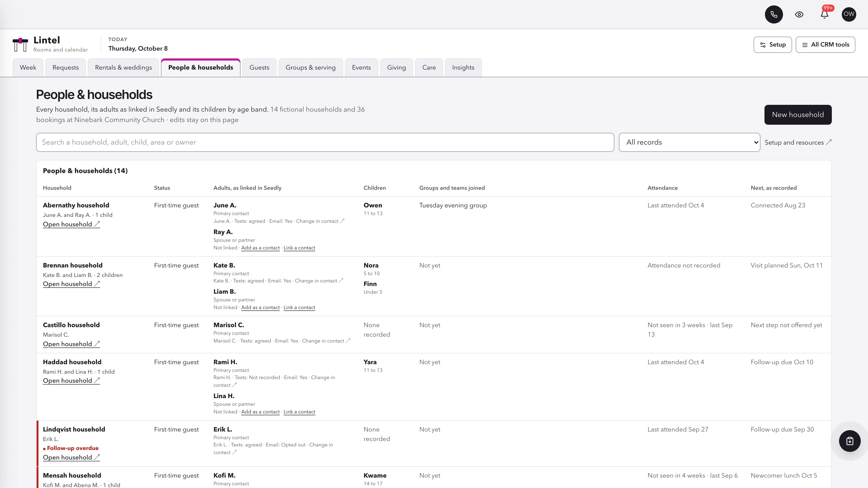Click Add as a contact for Lina H.
The image size is (868, 488).
coord(260,412)
